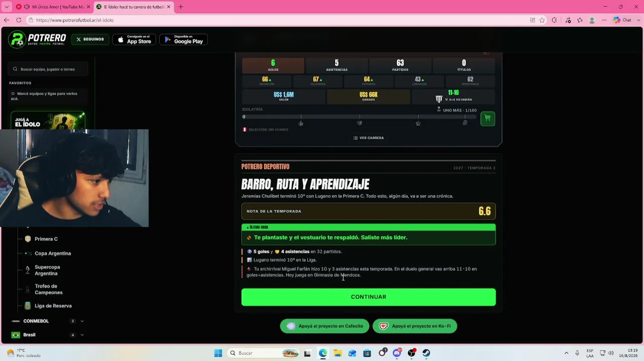Click the Liga de Reserva crest icon
The height and width of the screenshot is (361, 644).
[28, 306]
